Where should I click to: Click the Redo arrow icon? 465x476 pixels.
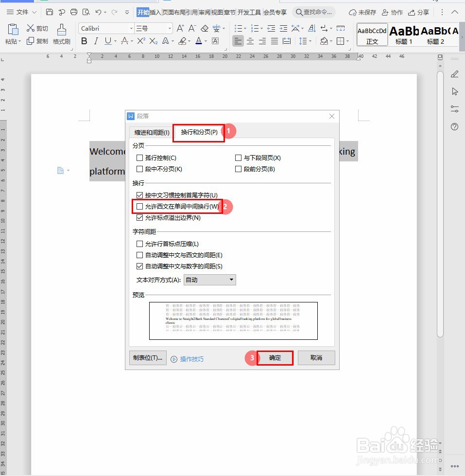point(114,12)
